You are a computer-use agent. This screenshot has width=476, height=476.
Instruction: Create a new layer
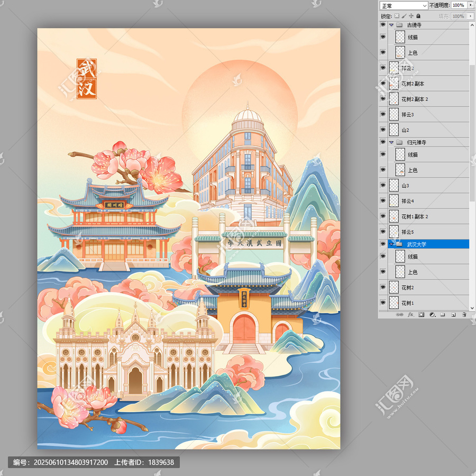pos(453,315)
